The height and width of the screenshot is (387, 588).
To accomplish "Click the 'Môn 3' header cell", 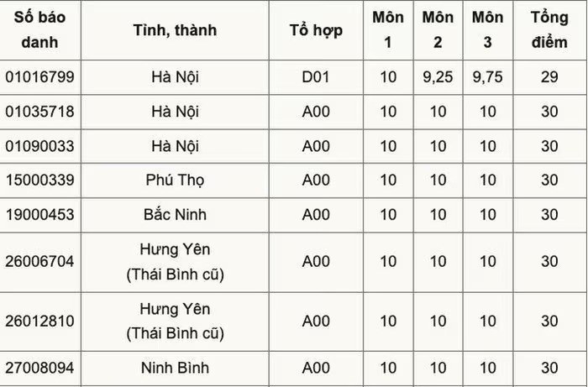I will pos(487,29).
